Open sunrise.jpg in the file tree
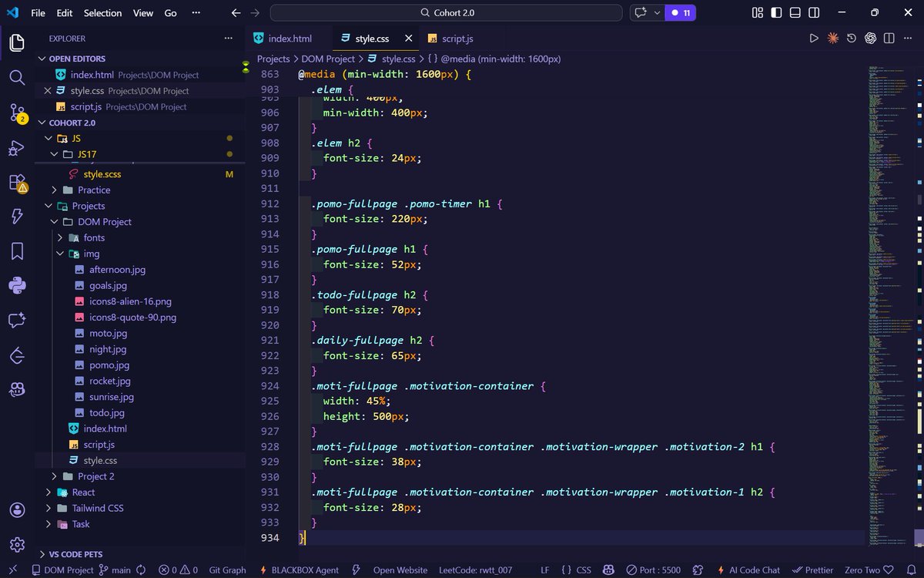Viewport: 924px width, 578px height. point(112,397)
